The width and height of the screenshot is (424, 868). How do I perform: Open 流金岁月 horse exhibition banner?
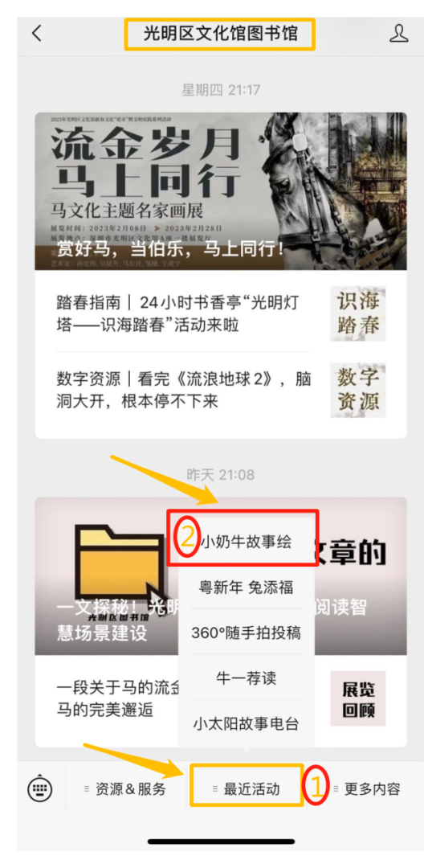coord(221,191)
